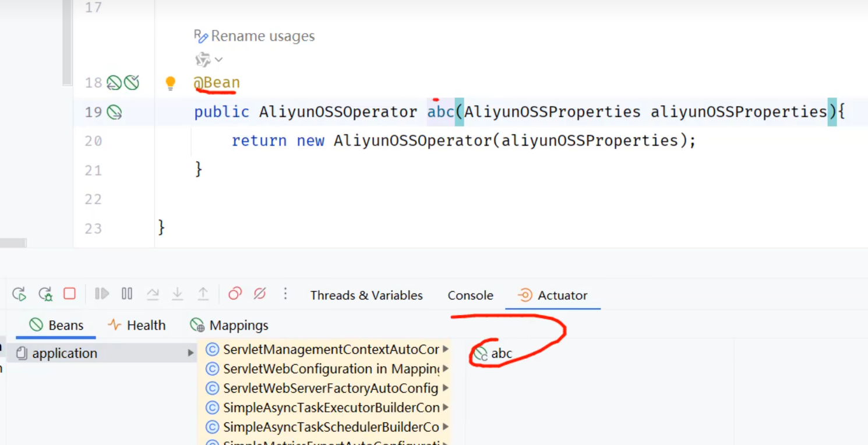Pause the program execution
The image size is (868, 445).
(x=127, y=294)
